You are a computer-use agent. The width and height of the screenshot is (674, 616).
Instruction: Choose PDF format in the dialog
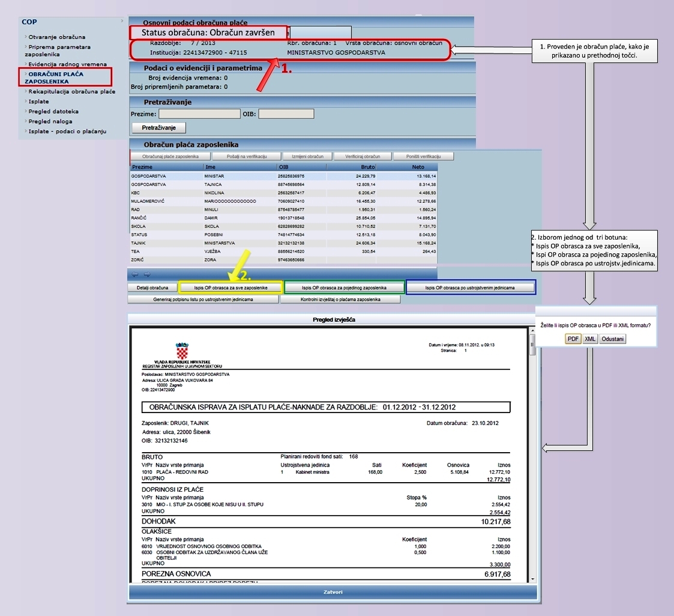[x=573, y=339]
